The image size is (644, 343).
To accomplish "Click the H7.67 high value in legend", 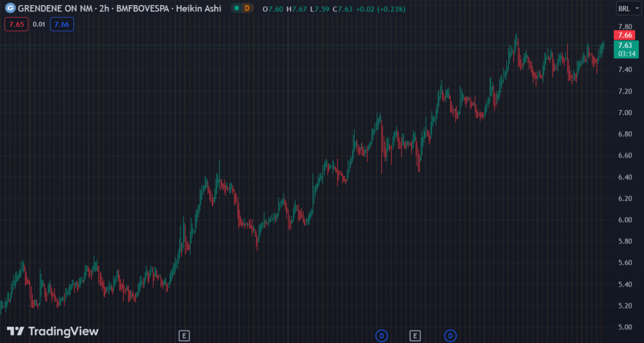I will point(297,9).
